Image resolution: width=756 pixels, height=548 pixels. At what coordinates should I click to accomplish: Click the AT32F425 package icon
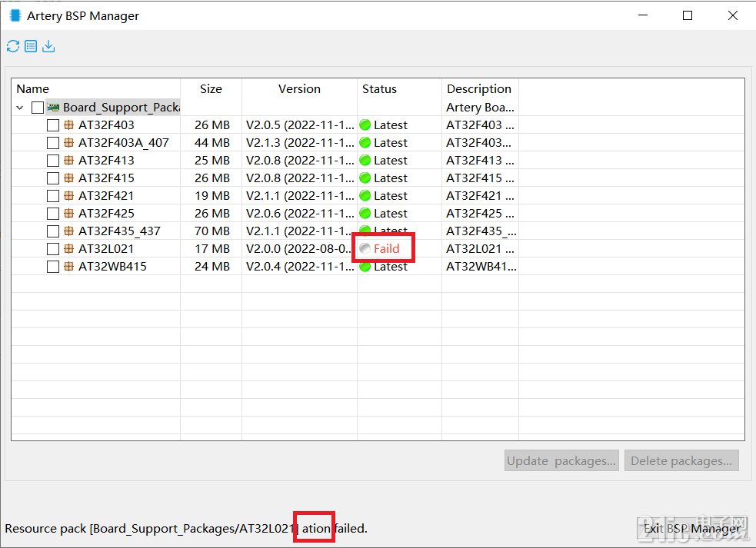(69, 213)
